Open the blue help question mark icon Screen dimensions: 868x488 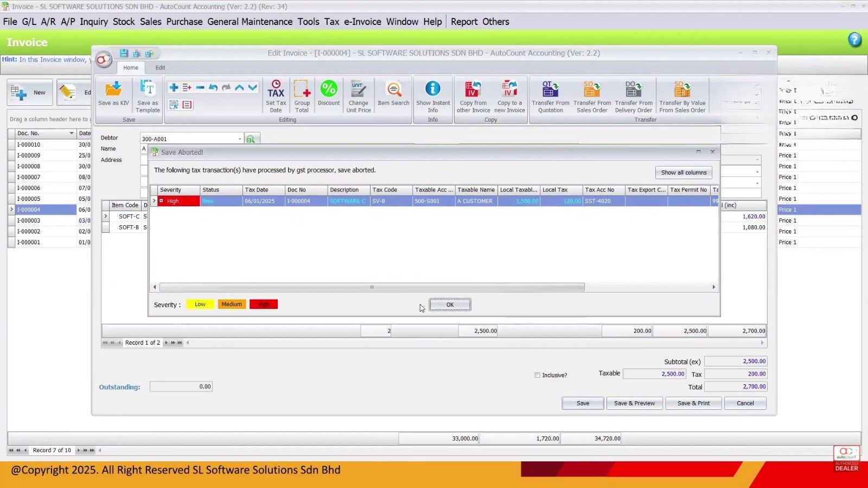(854, 40)
